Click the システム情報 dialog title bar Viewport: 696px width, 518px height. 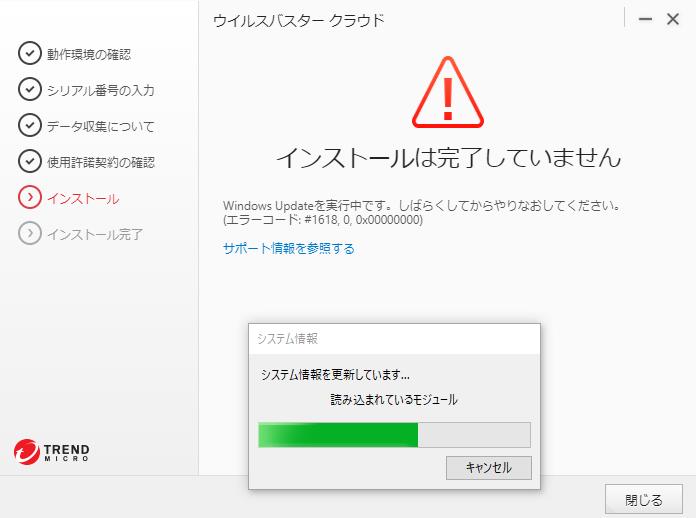(x=394, y=339)
